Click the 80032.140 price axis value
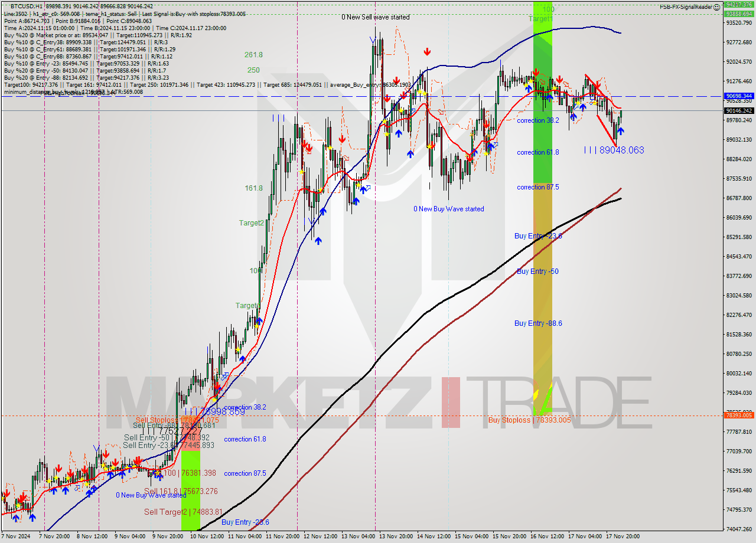The width and height of the screenshot is (756, 543). point(739,373)
